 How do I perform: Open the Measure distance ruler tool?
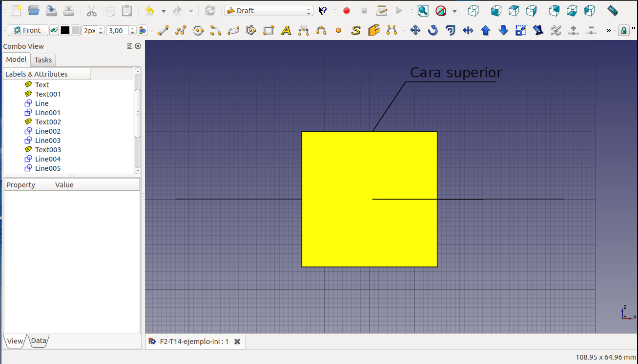(x=612, y=11)
